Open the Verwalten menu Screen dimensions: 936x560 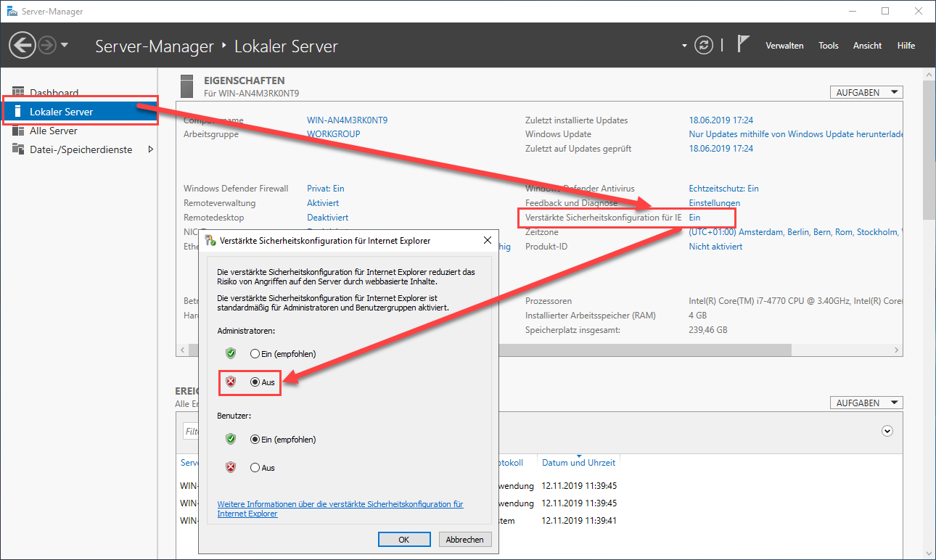point(784,46)
